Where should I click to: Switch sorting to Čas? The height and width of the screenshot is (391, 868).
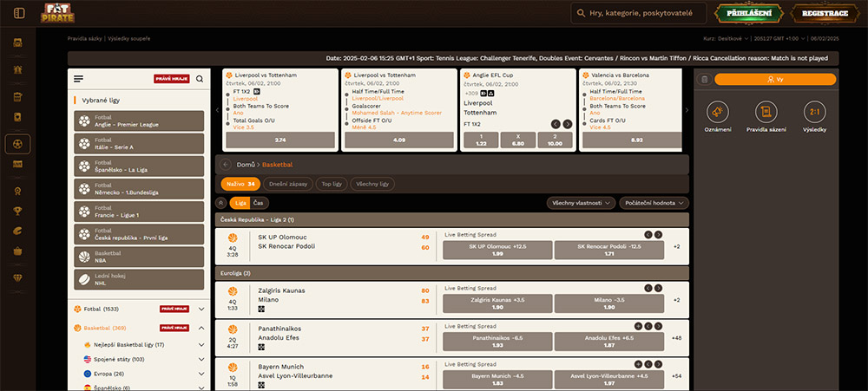pos(259,202)
